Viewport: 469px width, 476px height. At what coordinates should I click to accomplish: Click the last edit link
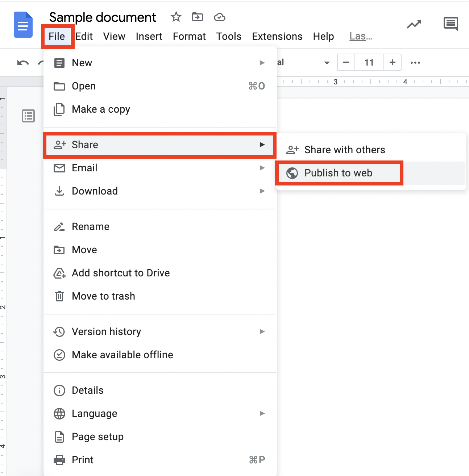[361, 36]
